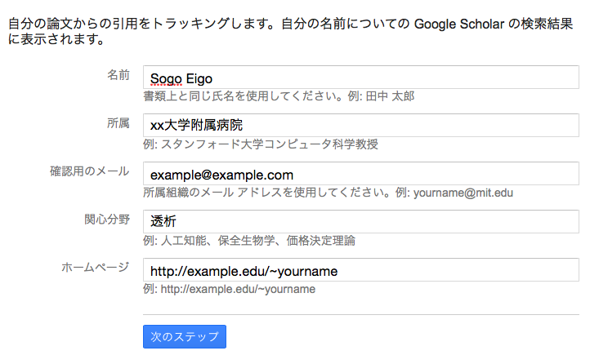Click the ホームページ URL input field
Viewport: 590px width, 364px height.
(360, 270)
